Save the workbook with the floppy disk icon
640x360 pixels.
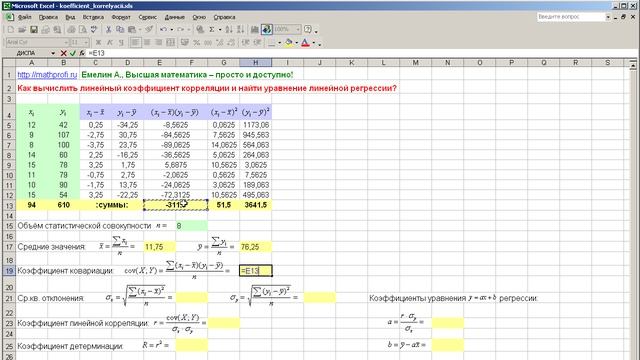[x=34, y=29]
